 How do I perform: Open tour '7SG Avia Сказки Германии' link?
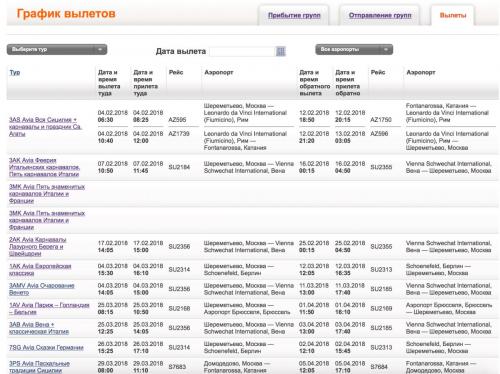tap(46, 348)
